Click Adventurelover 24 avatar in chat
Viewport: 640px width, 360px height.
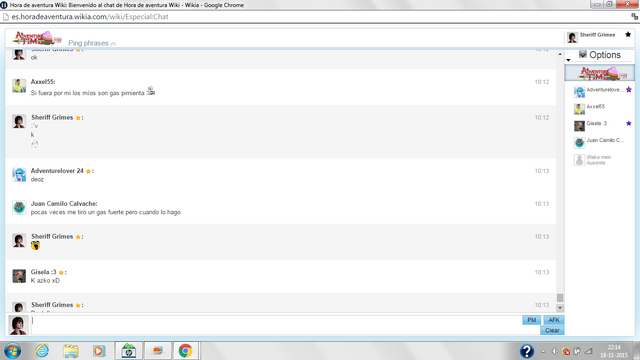coord(19,175)
